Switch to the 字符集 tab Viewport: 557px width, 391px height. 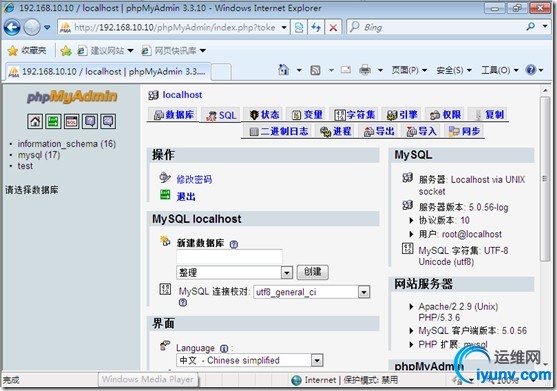[354, 115]
